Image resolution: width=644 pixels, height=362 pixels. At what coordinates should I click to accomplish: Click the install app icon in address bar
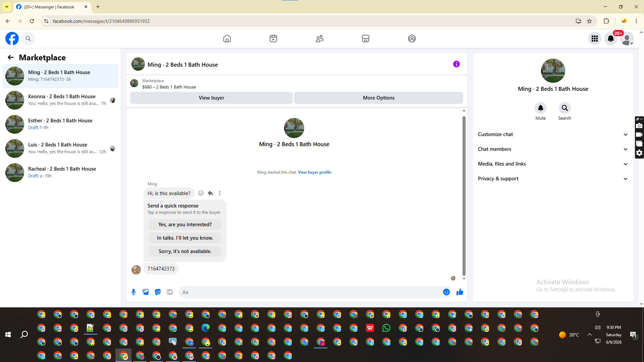pyautogui.click(x=578, y=21)
